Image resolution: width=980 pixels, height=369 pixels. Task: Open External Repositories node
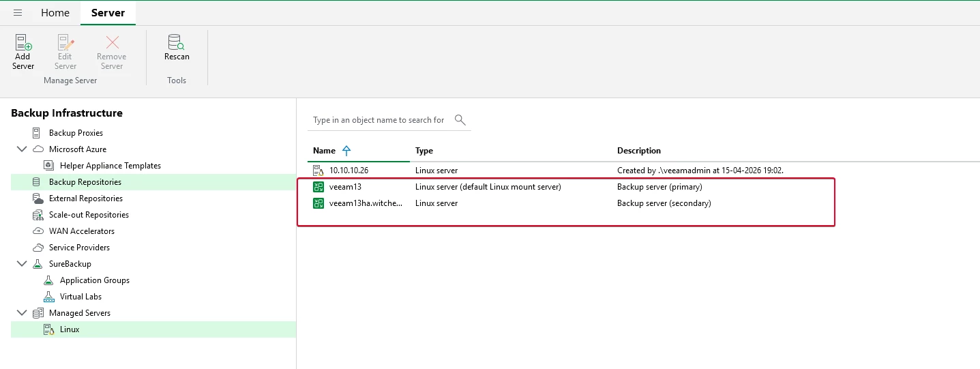pos(86,198)
